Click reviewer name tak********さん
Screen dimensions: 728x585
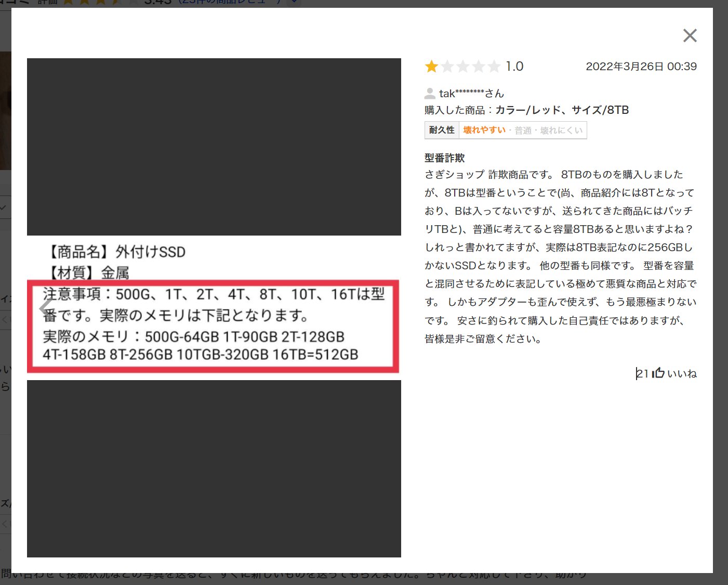pos(471,94)
